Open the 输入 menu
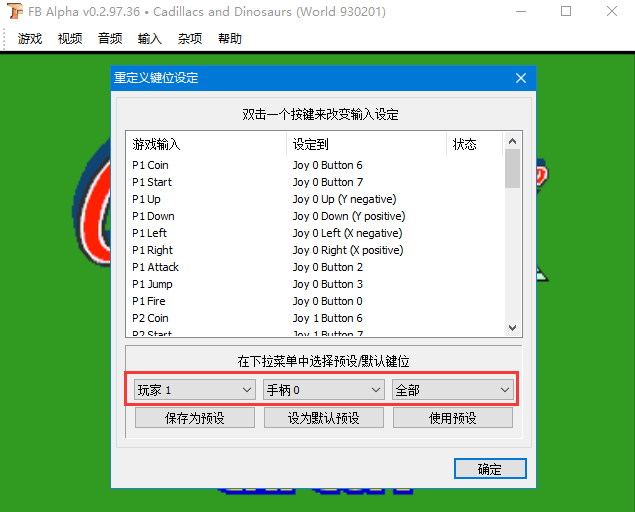This screenshot has height=512, width=635. pyautogui.click(x=150, y=39)
